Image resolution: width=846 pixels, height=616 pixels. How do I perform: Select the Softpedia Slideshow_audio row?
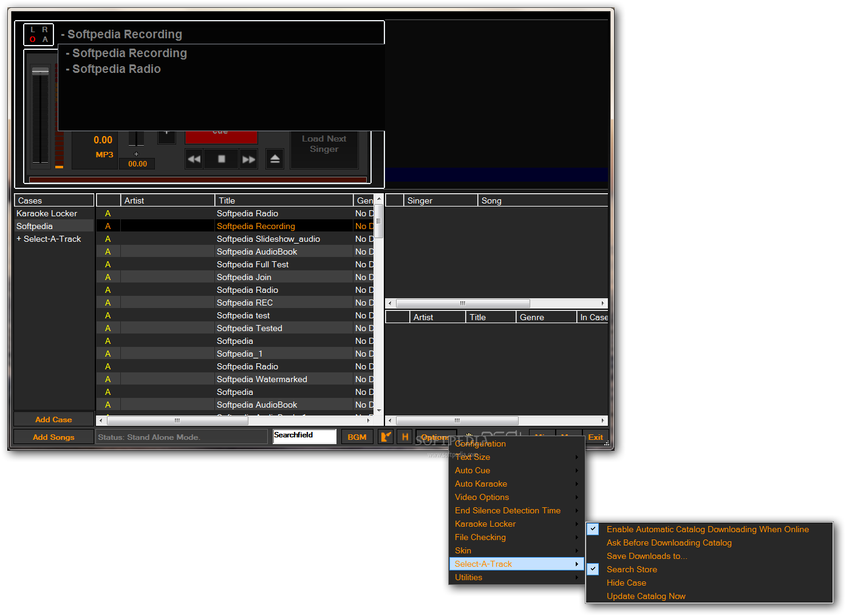click(235, 239)
